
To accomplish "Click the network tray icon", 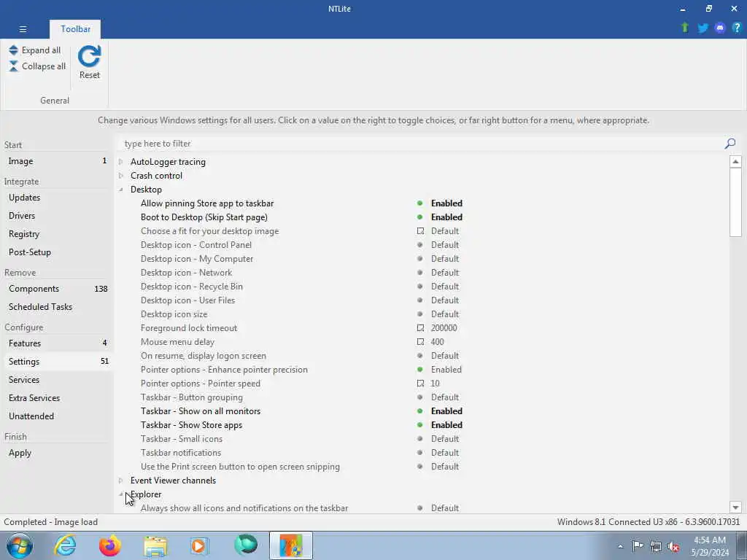I will [656, 546].
